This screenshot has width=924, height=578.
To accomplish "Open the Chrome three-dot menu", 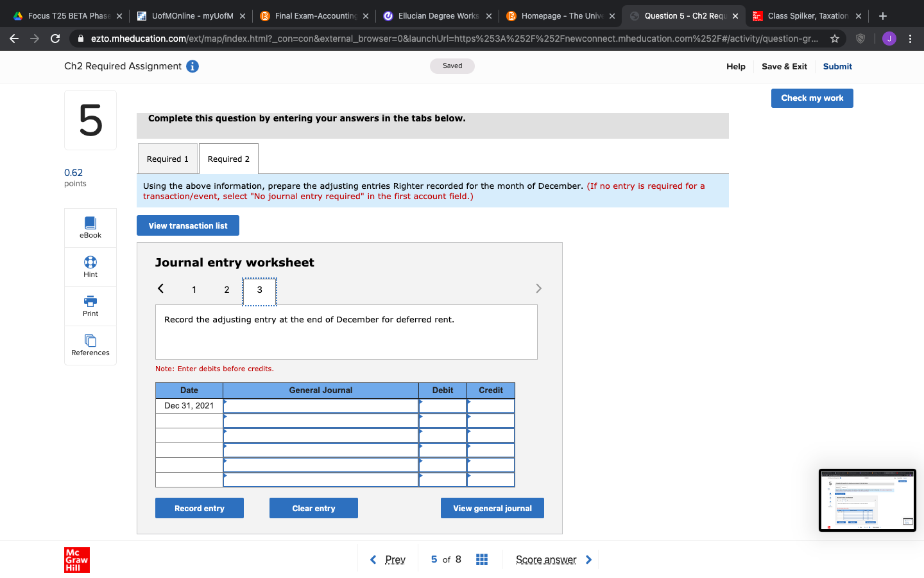I will click(910, 39).
